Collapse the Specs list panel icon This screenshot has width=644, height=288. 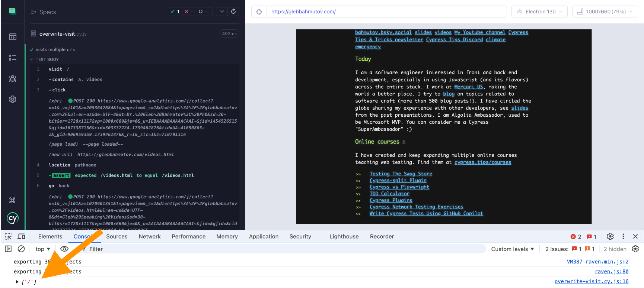33,12
